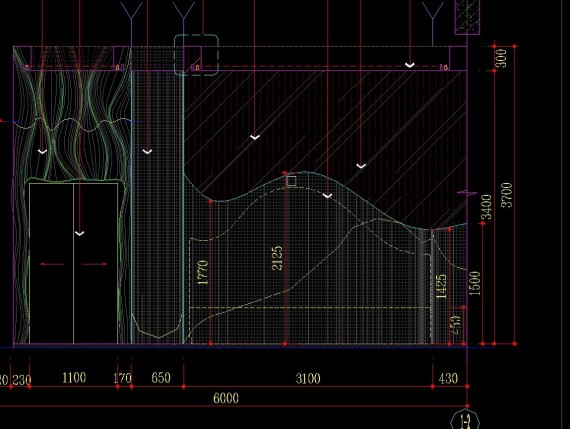This screenshot has width=570, height=429.
Task: Select the 300 ceiling height dimension
Action: [x=501, y=58]
